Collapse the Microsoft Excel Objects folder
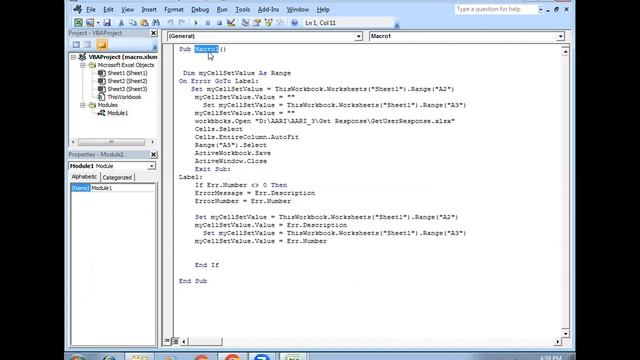640x360 pixels. 83,65
